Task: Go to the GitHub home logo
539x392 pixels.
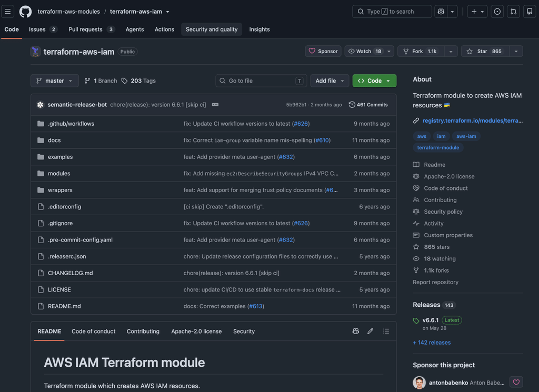Action: pos(25,12)
